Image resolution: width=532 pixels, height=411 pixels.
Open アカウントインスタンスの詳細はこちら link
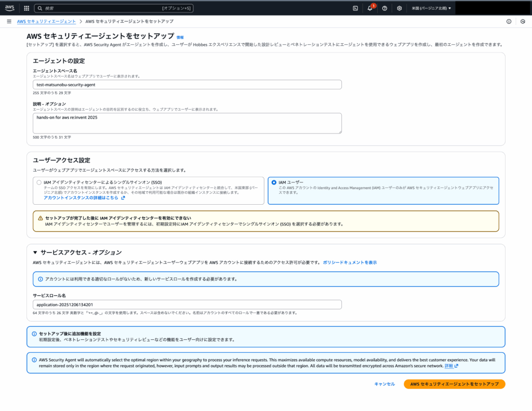click(84, 198)
